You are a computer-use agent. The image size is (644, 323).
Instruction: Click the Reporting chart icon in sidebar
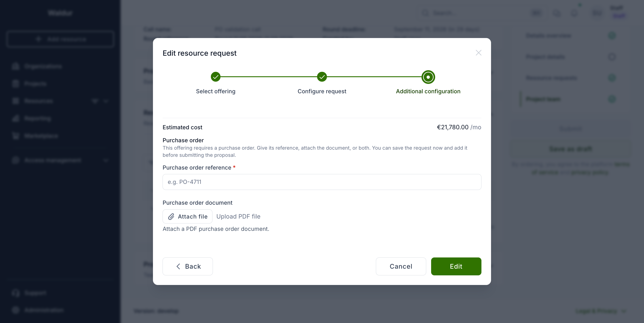pyautogui.click(x=15, y=119)
